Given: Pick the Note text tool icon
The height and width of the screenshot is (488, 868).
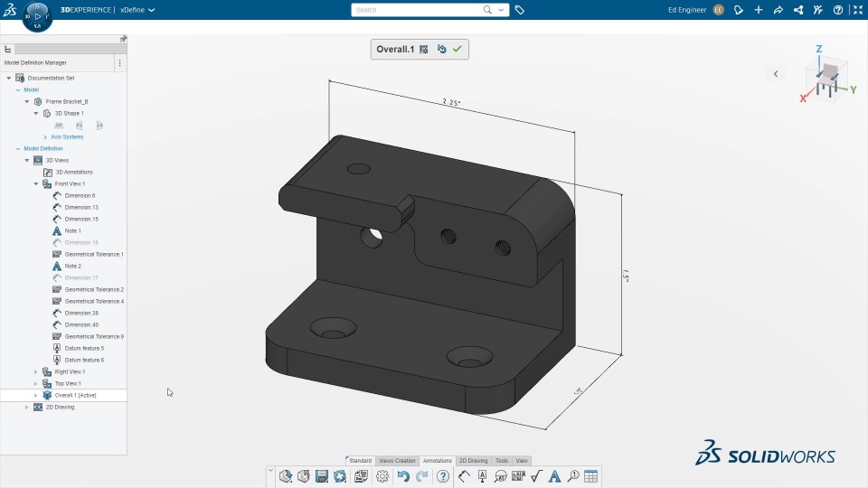Looking at the screenshot, I should click(x=554, y=476).
